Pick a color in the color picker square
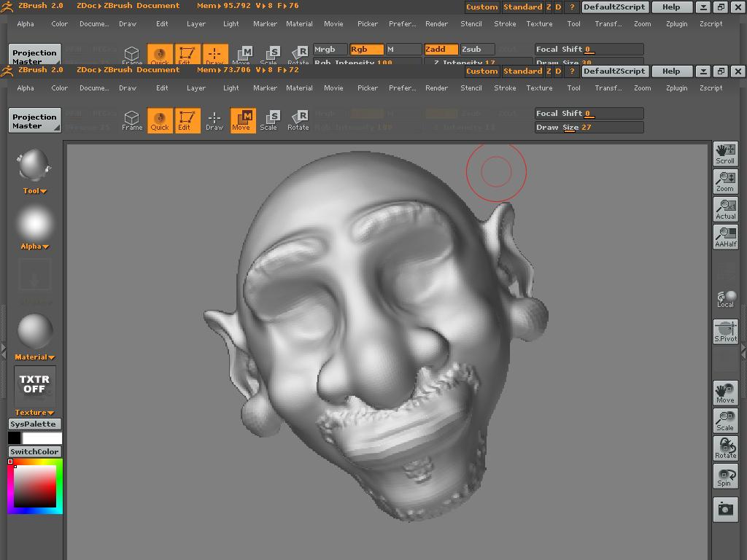 click(35, 486)
